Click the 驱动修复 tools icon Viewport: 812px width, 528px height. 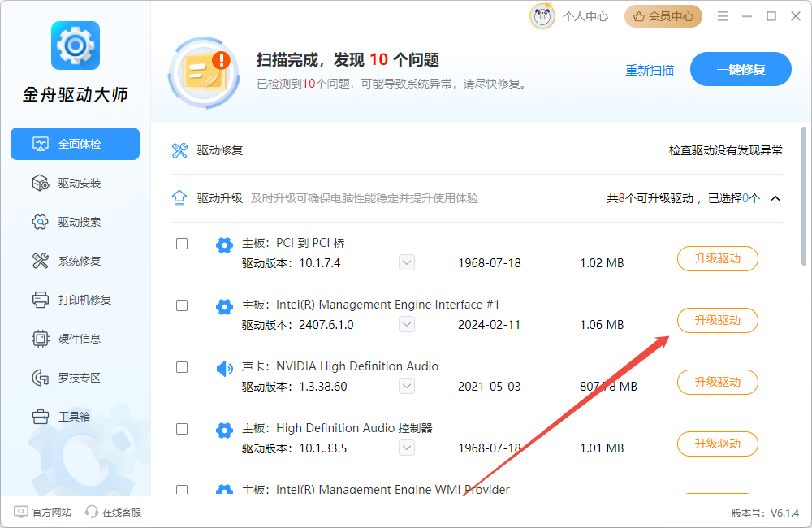click(179, 150)
